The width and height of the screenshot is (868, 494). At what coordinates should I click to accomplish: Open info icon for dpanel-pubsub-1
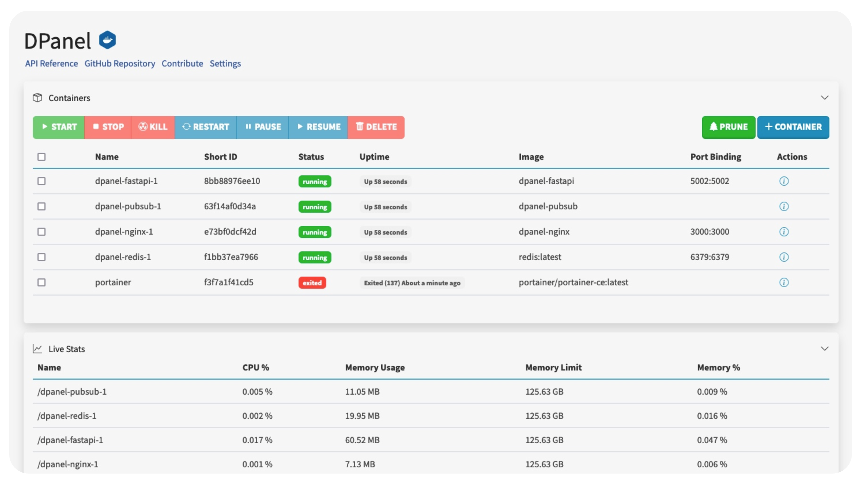(x=784, y=206)
